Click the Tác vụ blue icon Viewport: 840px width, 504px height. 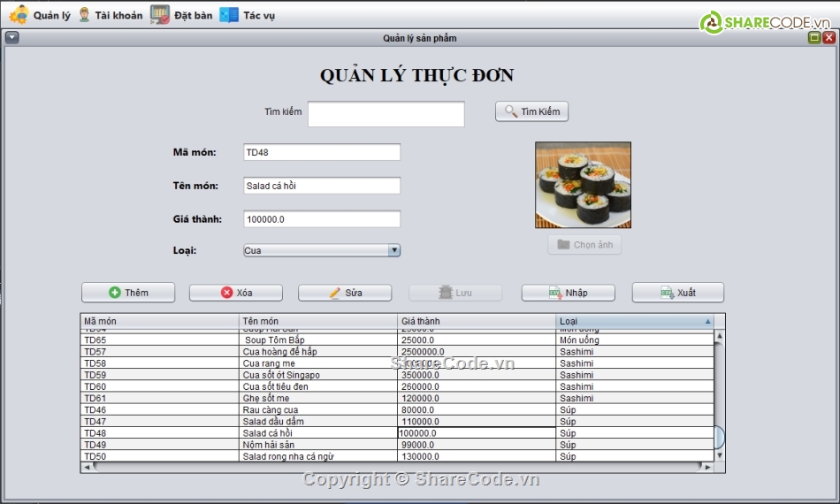(229, 15)
